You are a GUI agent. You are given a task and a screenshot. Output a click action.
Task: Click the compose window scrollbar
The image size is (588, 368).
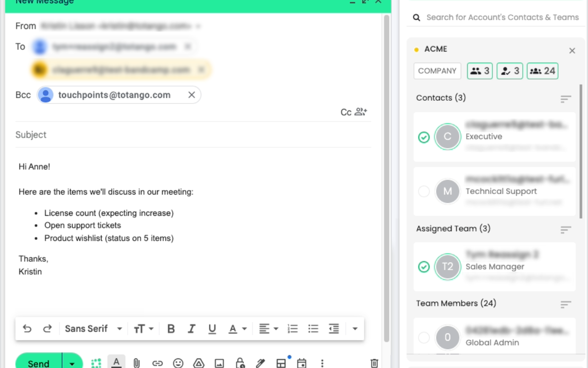[387, 178]
